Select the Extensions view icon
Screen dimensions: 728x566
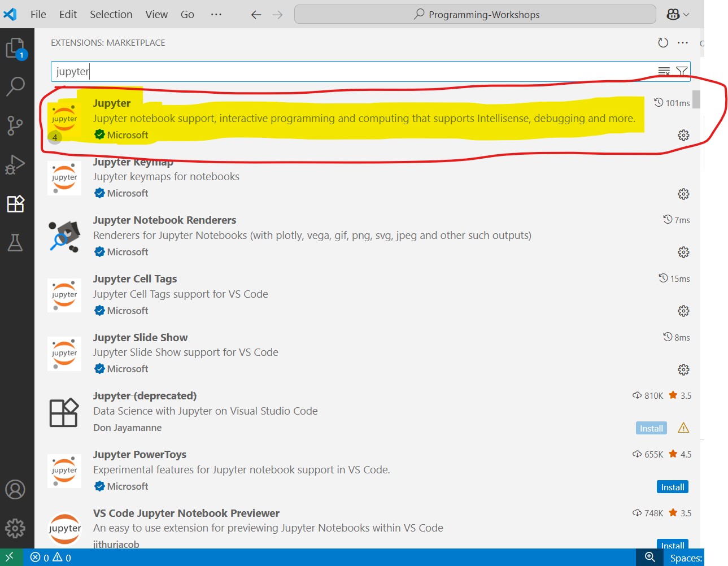15,203
